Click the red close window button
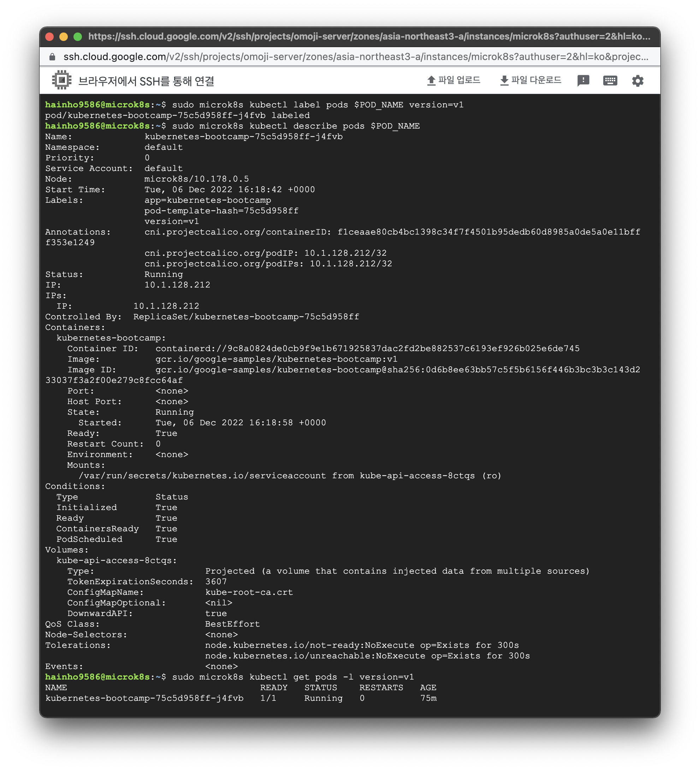Image resolution: width=700 pixels, height=770 pixels. tap(49, 37)
